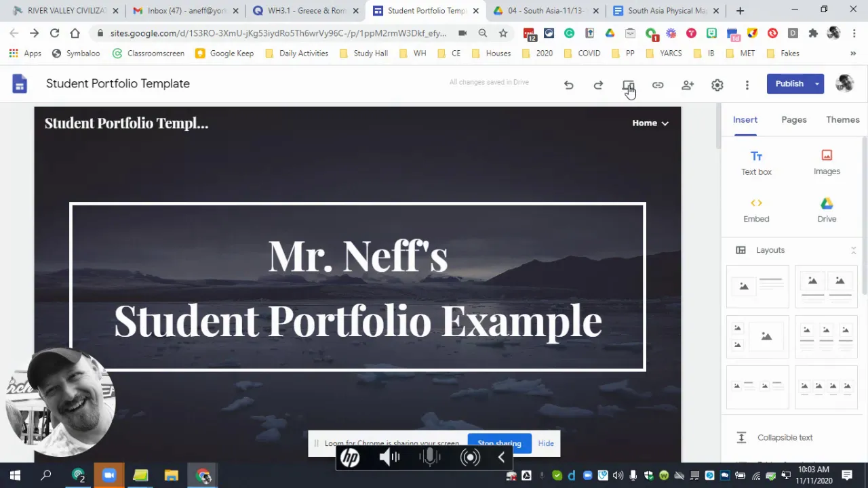Open the Google Keep bookmark

tap(224, 53)
